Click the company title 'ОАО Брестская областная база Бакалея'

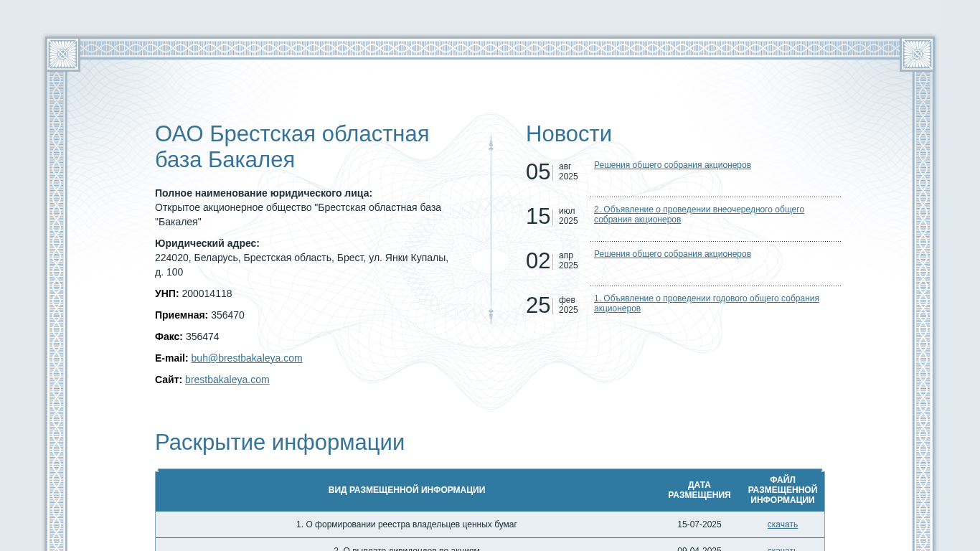click(291, 146)
